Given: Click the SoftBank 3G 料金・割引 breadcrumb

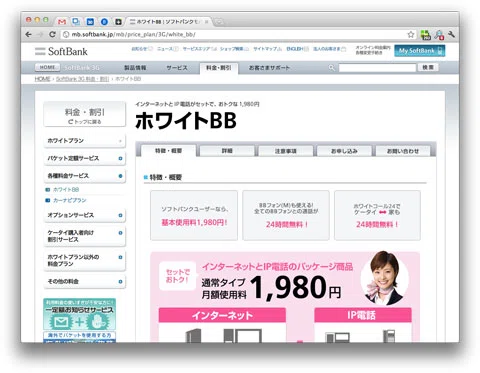Looking at the screenshot, I should tap(82, 79).
